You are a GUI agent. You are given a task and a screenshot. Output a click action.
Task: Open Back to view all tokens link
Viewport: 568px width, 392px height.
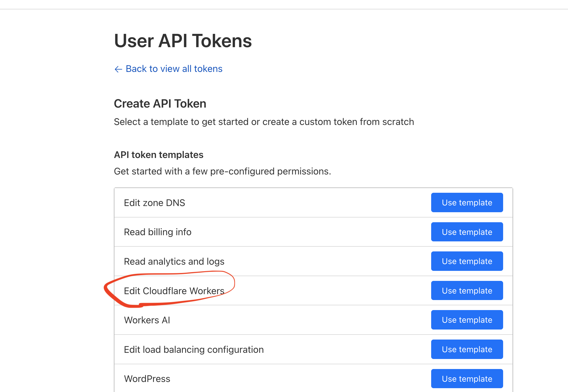pos(174,69)
